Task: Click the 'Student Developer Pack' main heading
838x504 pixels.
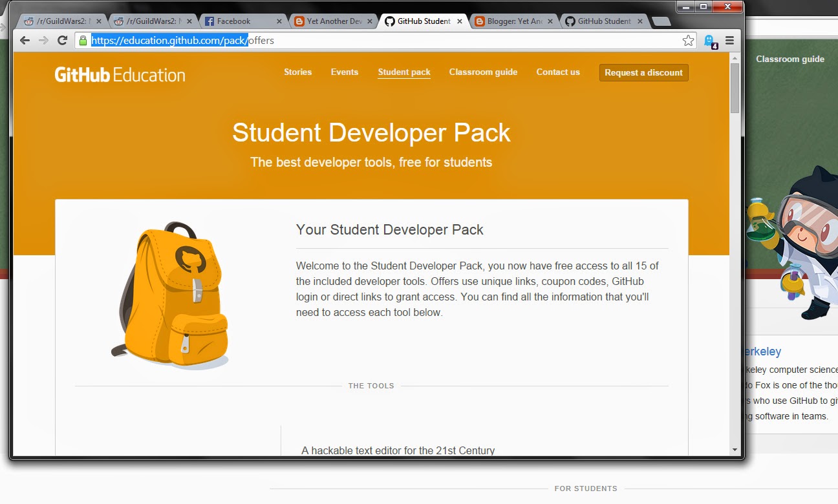Action: (x=371, y=132)
